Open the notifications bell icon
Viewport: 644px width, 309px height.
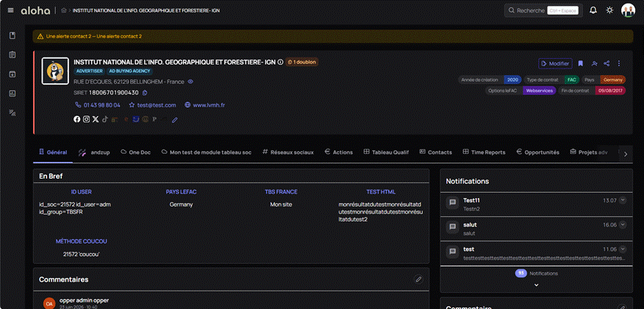(593, 10)
